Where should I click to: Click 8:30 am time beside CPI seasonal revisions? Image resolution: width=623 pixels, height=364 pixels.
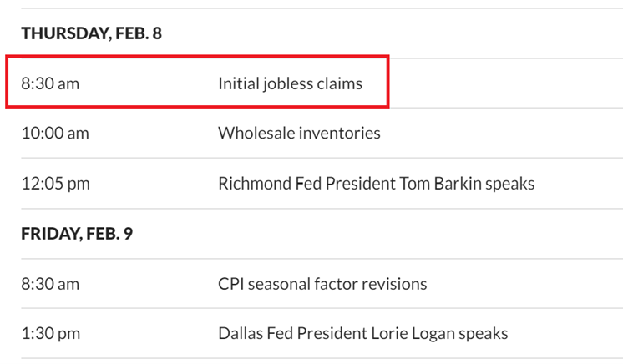point(50,284)
